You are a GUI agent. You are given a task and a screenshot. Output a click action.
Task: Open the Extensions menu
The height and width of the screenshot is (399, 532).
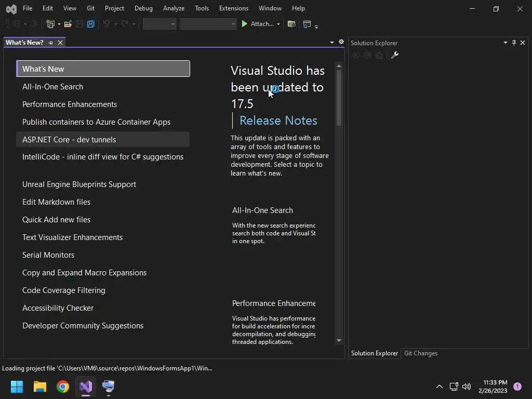[x=234, y=8]
